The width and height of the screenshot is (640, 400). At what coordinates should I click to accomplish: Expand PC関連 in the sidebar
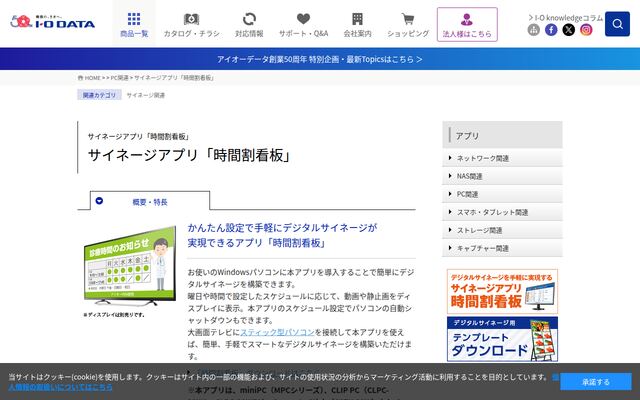tap(502, 194)
